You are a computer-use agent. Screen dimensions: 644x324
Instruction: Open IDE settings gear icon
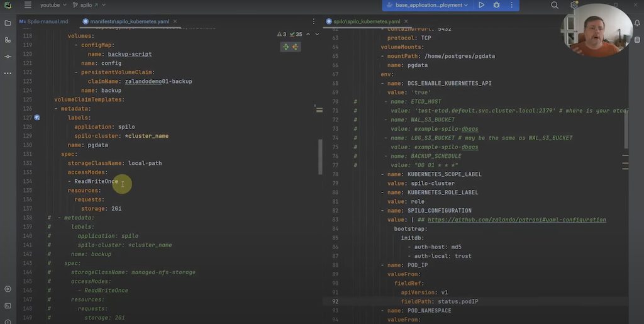(574, 5)
